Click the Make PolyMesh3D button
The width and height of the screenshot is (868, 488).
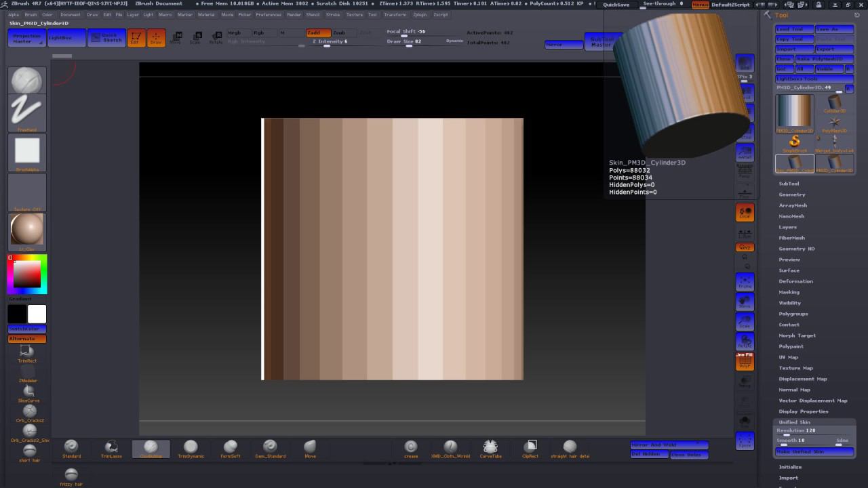[824, 59]
